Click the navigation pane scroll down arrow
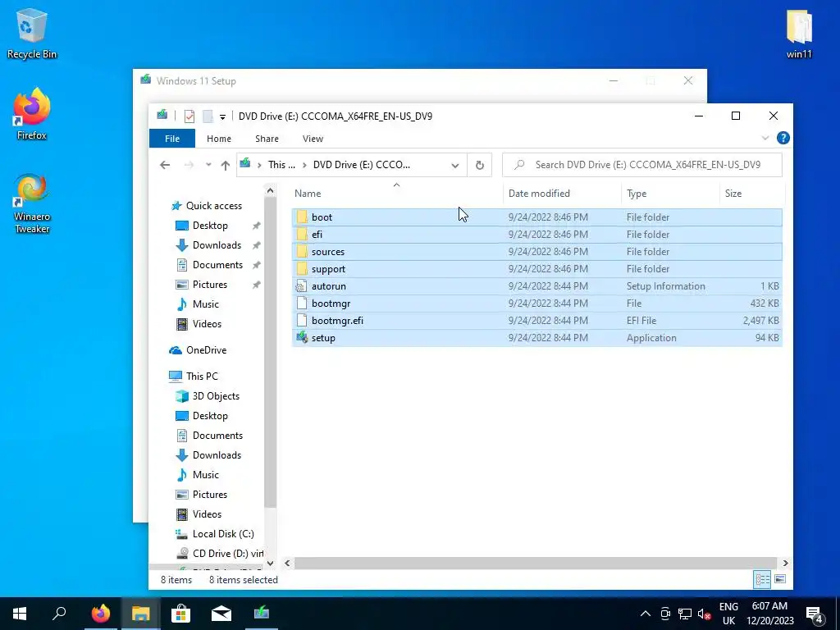The height and width of the screenshot is (630, 840). [x=270, y=563]
